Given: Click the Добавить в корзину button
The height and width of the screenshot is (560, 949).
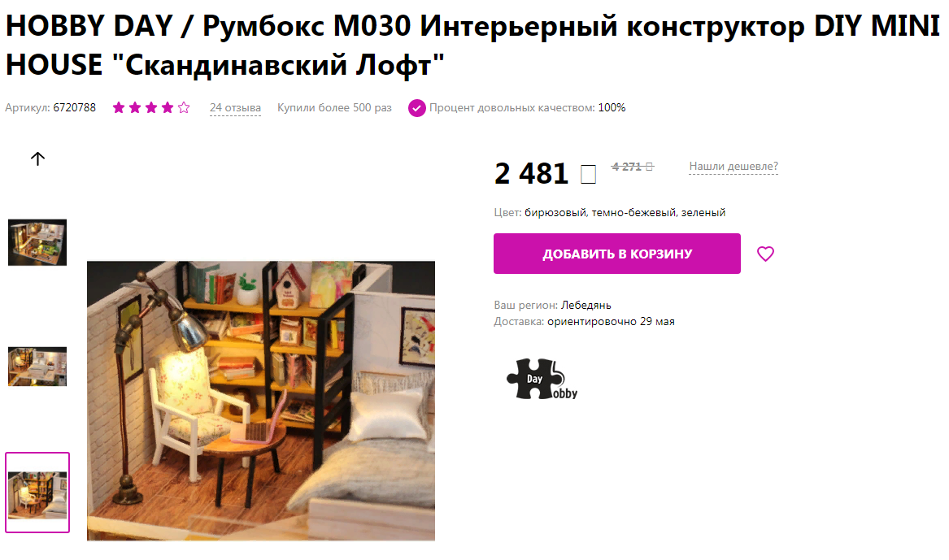Looking at the screenshot, I should click(x=616, y=254).
